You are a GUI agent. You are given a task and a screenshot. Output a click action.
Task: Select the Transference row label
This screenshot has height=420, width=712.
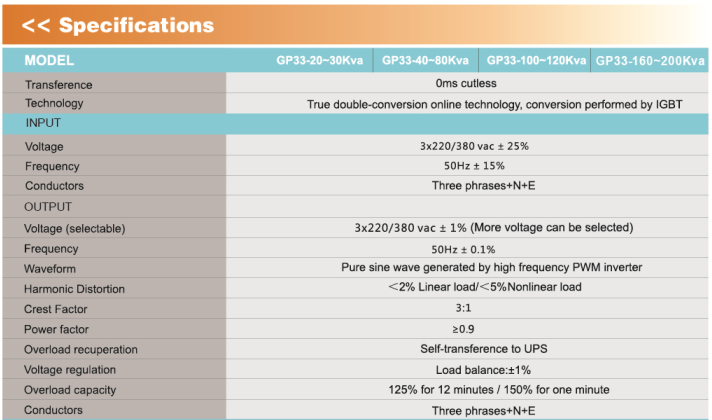tap(59, 85)
